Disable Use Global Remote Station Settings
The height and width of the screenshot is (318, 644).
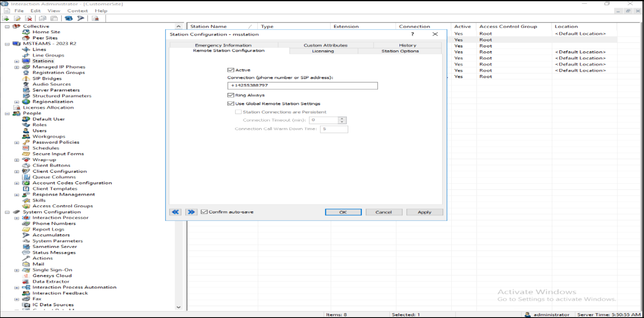(x=231, y=104)
